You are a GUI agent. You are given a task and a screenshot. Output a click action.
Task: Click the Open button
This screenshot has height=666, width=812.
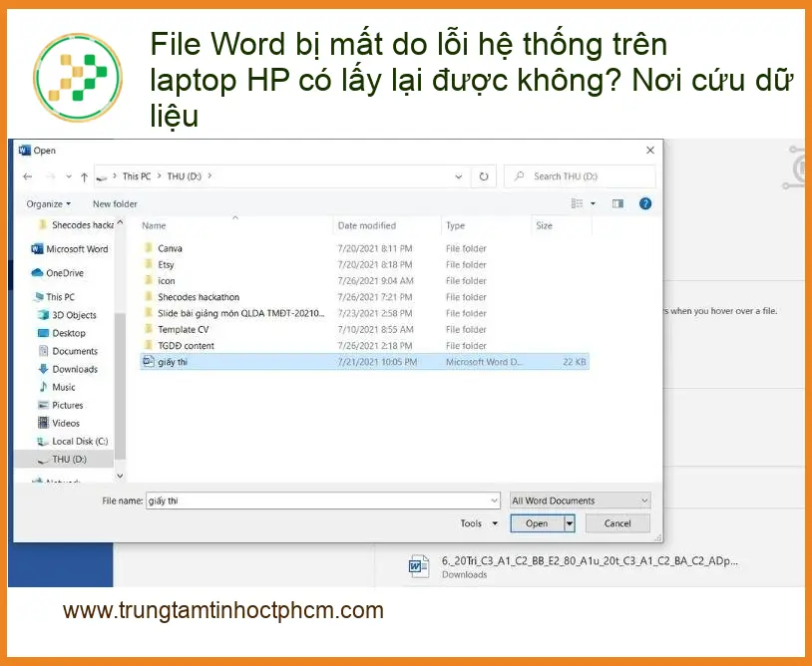[537, 523]
